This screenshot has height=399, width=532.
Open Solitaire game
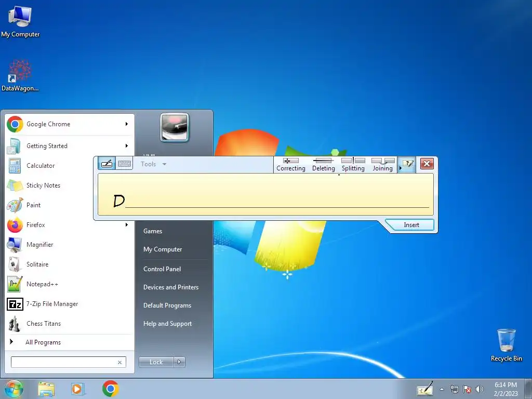(70, 264)
